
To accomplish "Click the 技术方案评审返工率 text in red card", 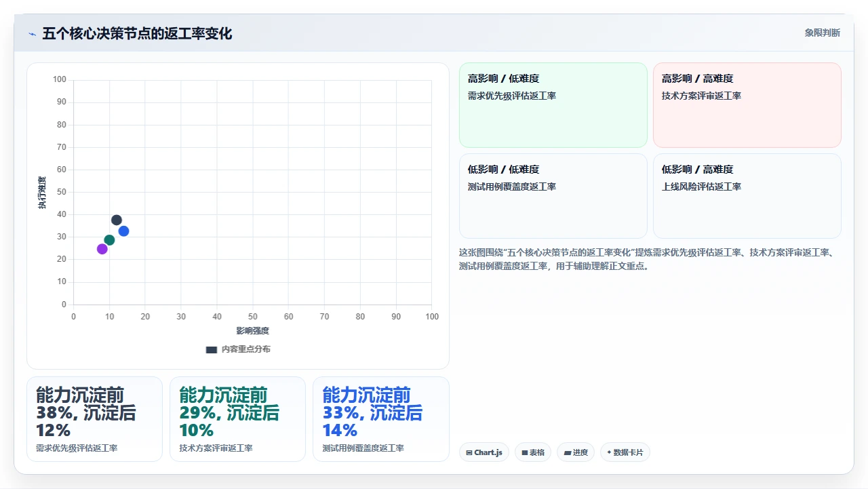I will (701, 96).
